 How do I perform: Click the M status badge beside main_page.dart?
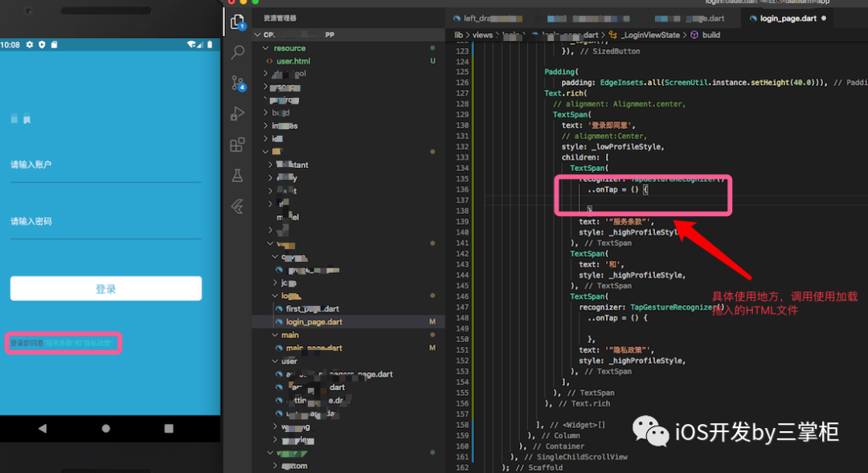[432, 348]
